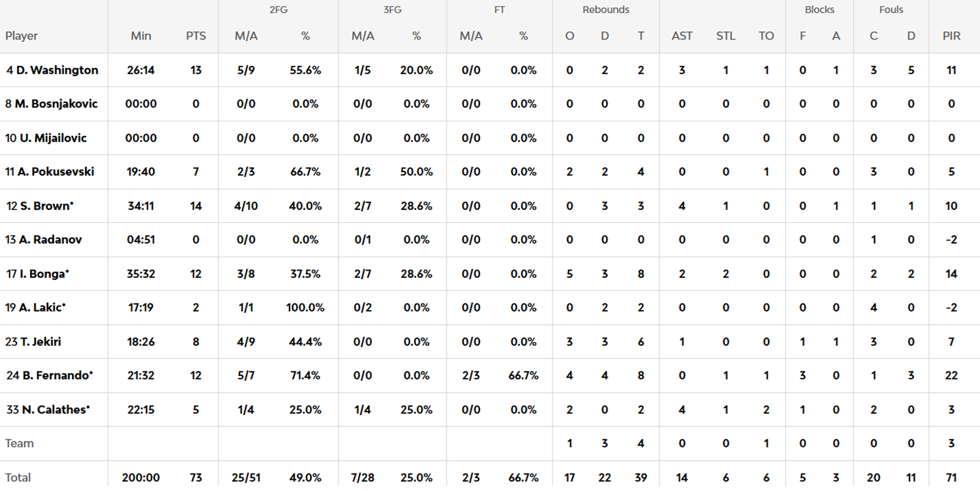The image size is (980, 491).
Task: Open A. Pokusevski's player page
Action: [56, 172]
